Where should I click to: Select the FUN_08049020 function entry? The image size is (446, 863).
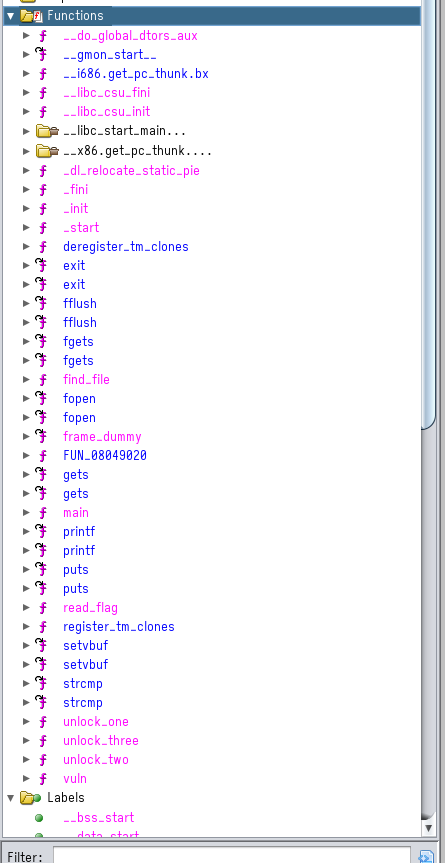click(105, 455)
